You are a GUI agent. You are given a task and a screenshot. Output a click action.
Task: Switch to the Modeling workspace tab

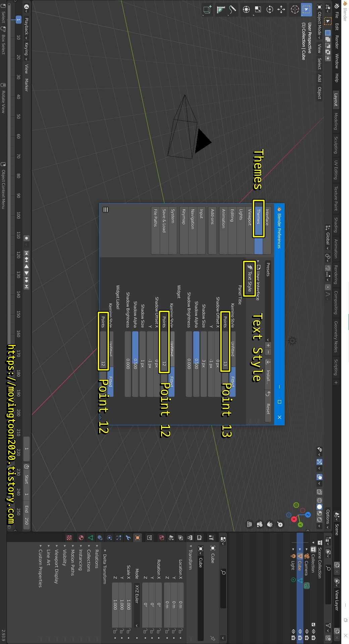336,121
